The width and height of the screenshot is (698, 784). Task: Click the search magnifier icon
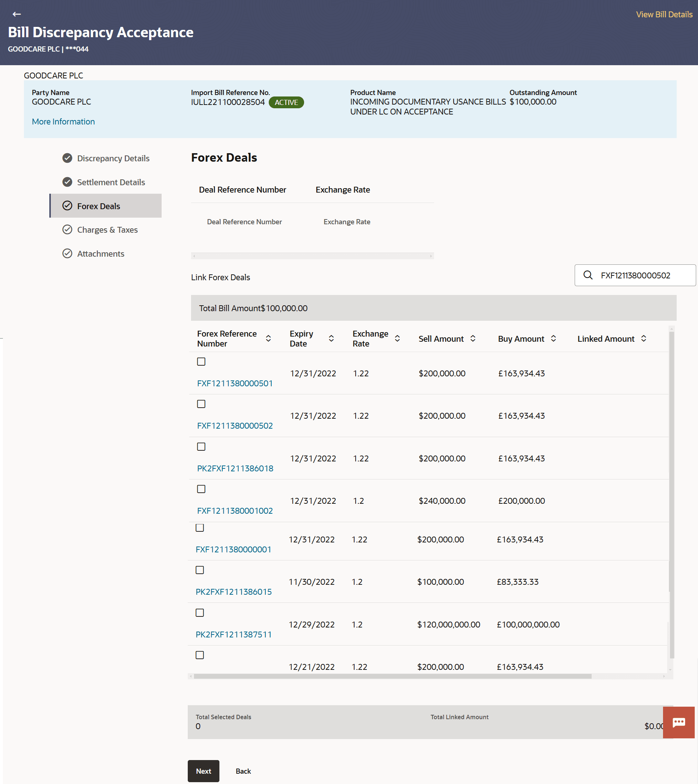coord(588,275)
